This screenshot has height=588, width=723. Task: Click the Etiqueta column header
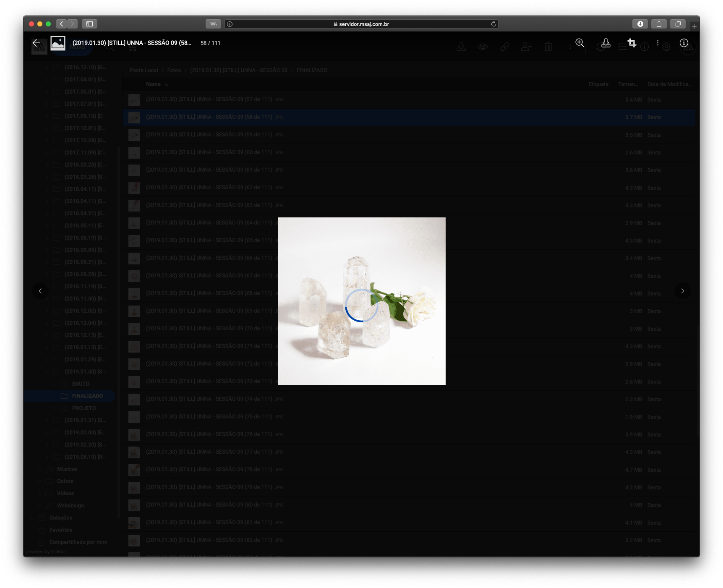[x=598, y=84]
